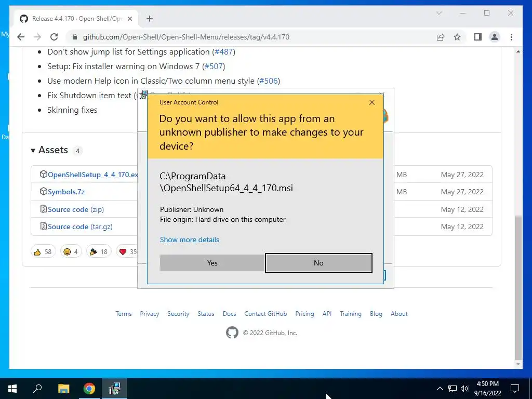
Task: Open the volume tray icon
Action: click(x=464, y=389)
